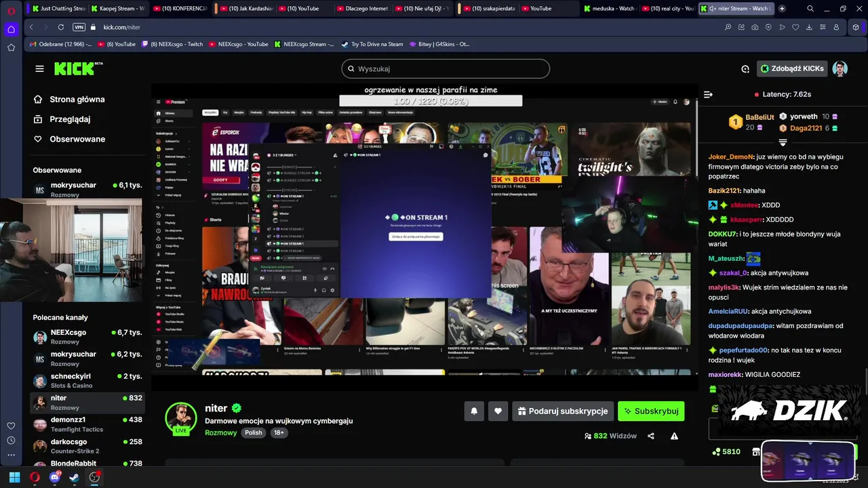The width and height of the screenshot is (868, 488).
Task: Click BaBeliUt top gifter name
Action: [x=759, y=117]
